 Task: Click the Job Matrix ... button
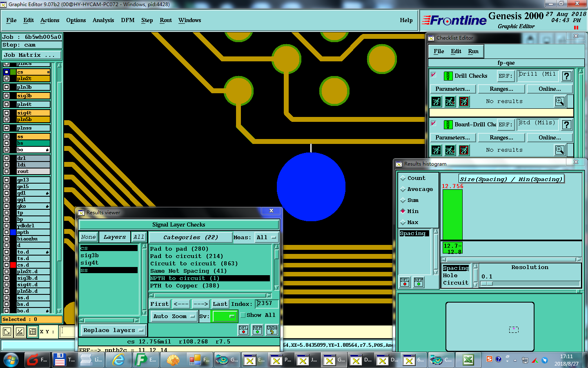[x=32, y=55]
